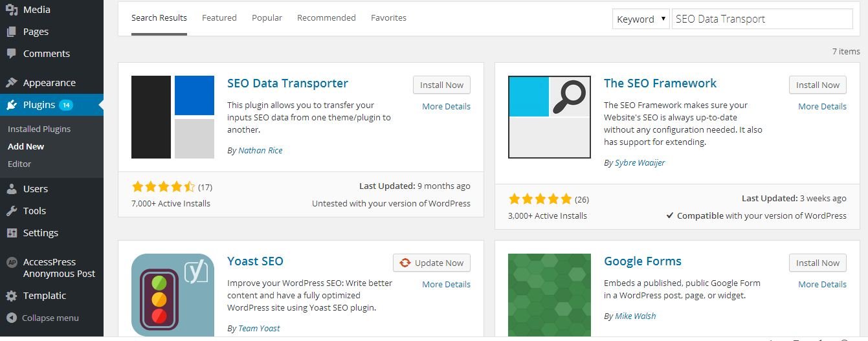Open More Details for The SEO Framework
868x341 pixels.
pyautogui.click(x=822, y=106)
